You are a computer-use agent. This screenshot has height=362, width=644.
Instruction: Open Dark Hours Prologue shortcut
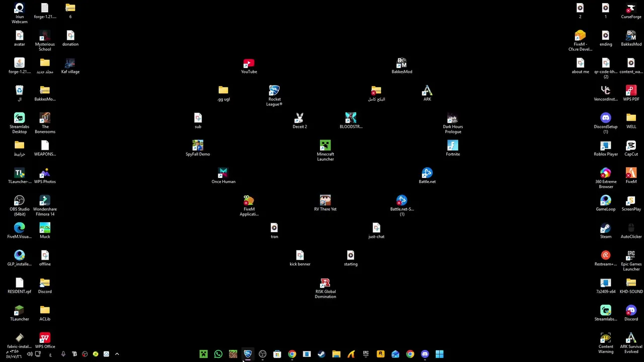[x=452, y=123]
